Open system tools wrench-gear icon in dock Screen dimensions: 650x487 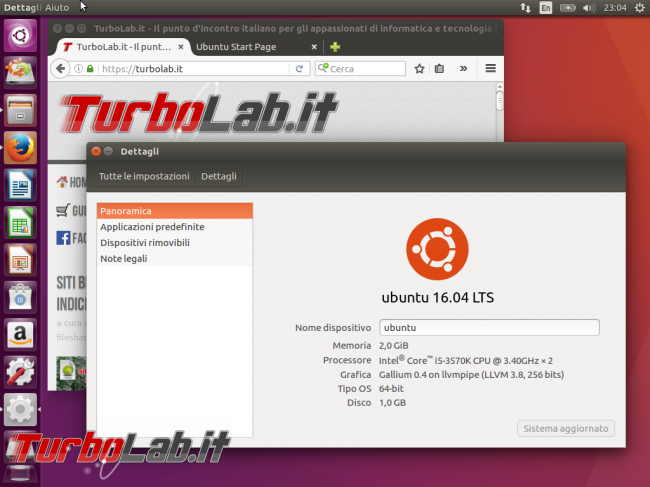[x=20, y=372]
